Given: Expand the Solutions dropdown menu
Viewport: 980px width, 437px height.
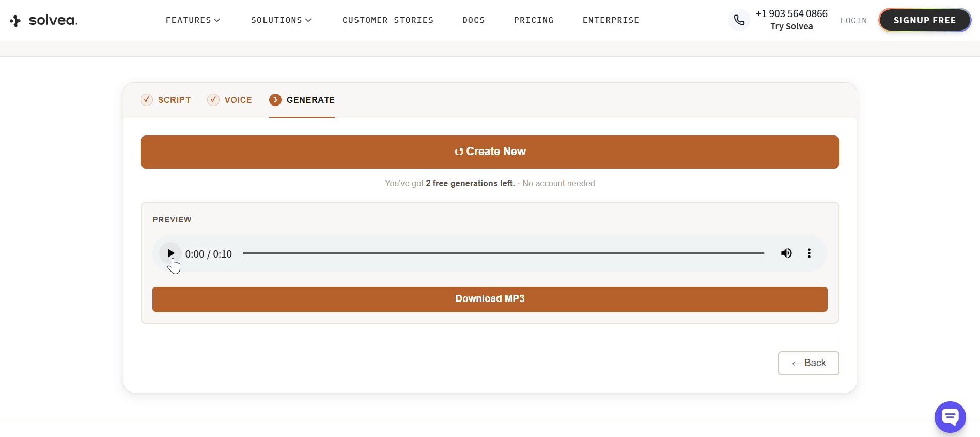Looking at the screenshot, I should tap(281, 20).
